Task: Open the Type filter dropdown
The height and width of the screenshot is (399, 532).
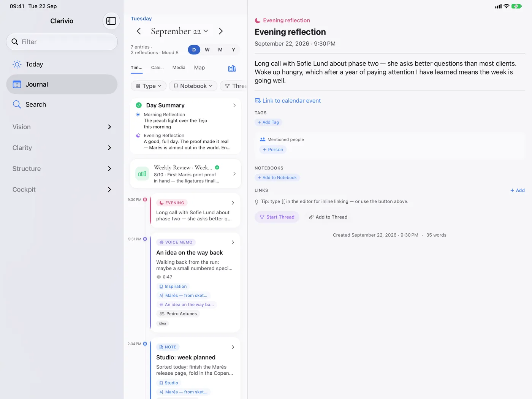Action: pos(149,86)
